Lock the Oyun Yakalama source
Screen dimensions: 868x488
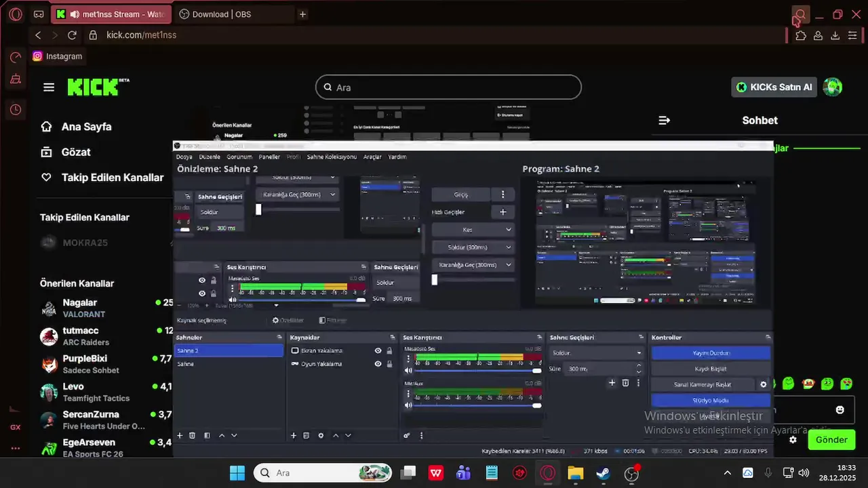389,364
